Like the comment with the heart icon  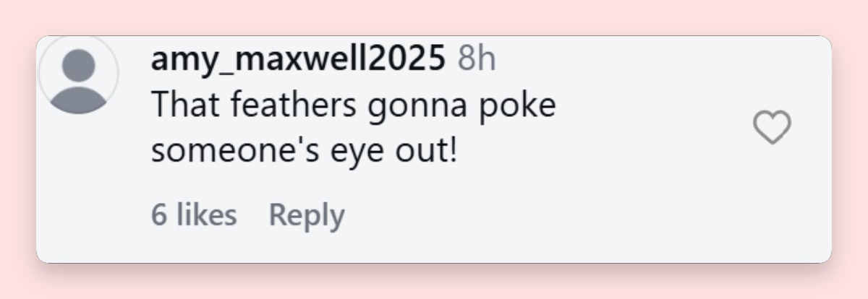772,128
